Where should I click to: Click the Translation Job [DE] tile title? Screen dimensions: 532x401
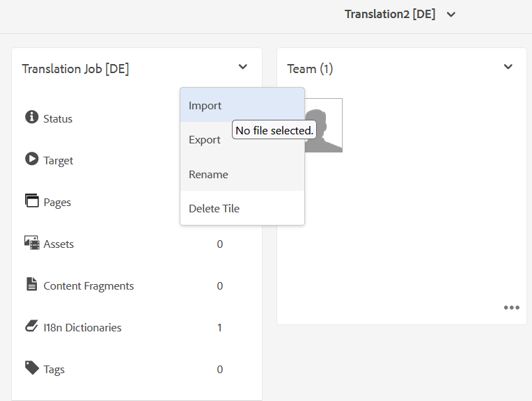pyautogui.click(x=75, y=69)
